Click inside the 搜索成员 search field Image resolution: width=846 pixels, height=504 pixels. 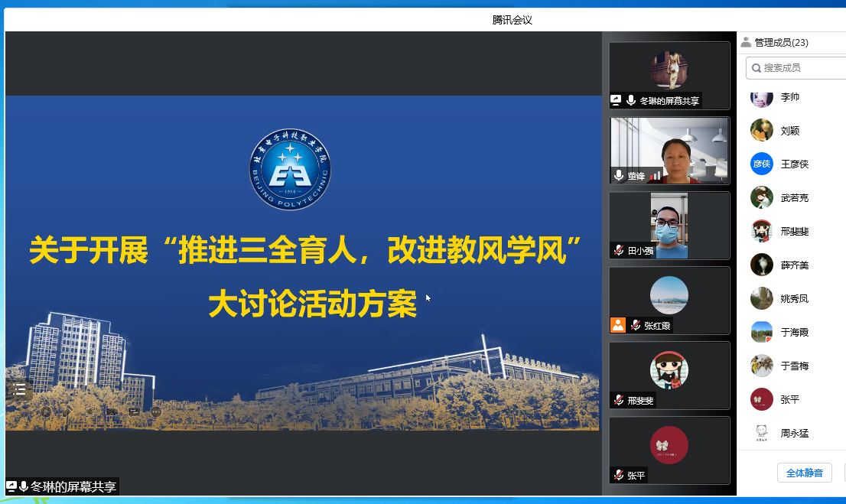(x=796, y=67)
